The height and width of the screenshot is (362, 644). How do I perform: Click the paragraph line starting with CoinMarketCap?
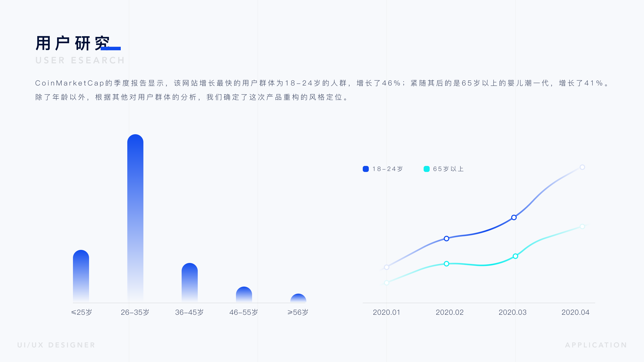point(322,83)
